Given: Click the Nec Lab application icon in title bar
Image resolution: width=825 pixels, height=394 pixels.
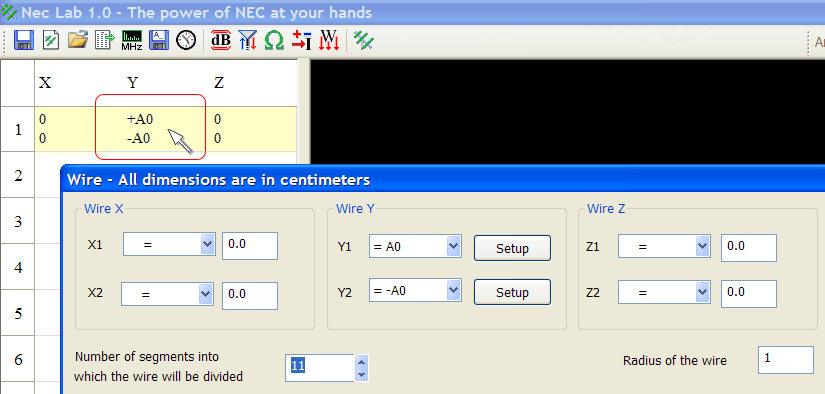Looking at the screenshot, I should point(9,12).
